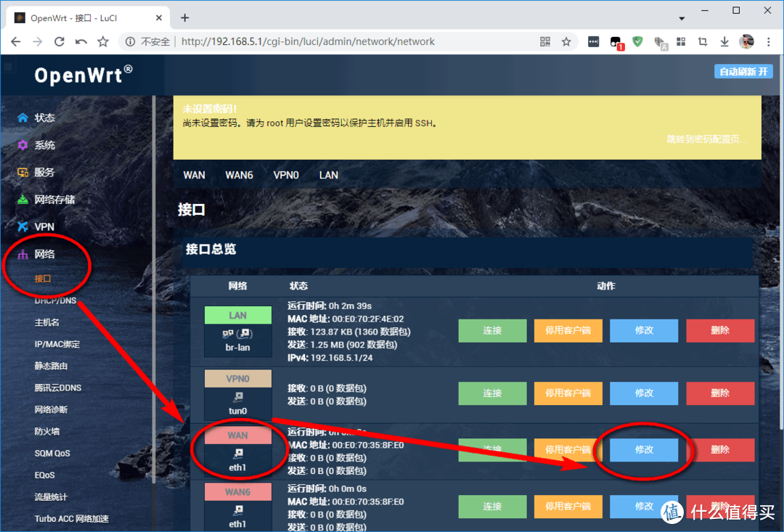The image size is (784, 532).
Task: Click 删除 button for WAN interface
Action: click(720, 449)
